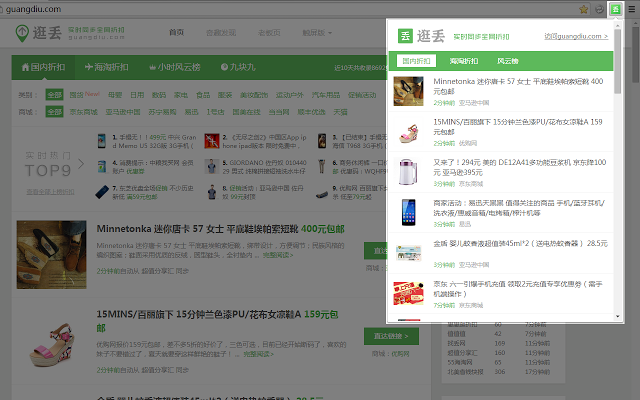Open the 九块九 tab on the website
The image size is (640, 400).
[238, 67]
